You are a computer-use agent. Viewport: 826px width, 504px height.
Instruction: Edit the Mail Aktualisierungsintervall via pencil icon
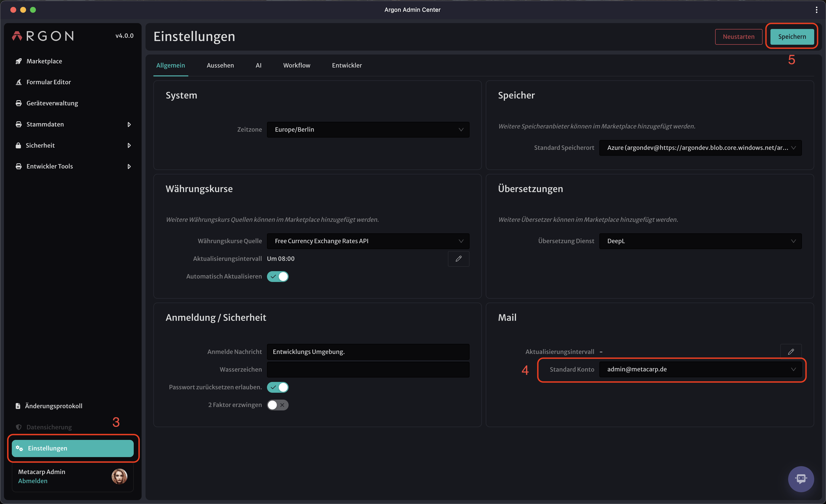pos(791,352)
